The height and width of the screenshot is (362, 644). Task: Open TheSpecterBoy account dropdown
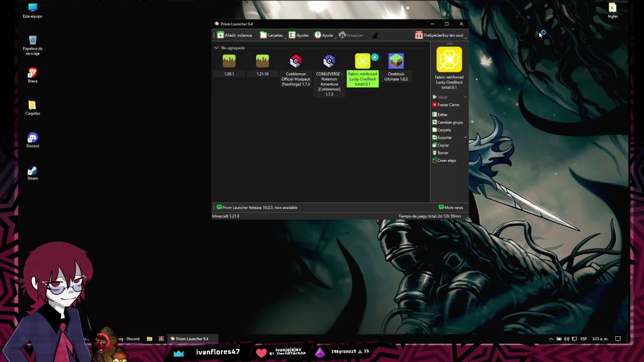pos(440,35)
